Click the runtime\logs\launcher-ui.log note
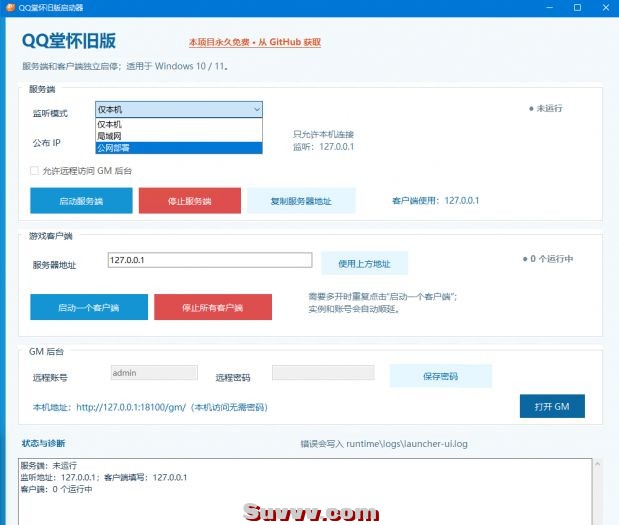 tap(384, 444)
